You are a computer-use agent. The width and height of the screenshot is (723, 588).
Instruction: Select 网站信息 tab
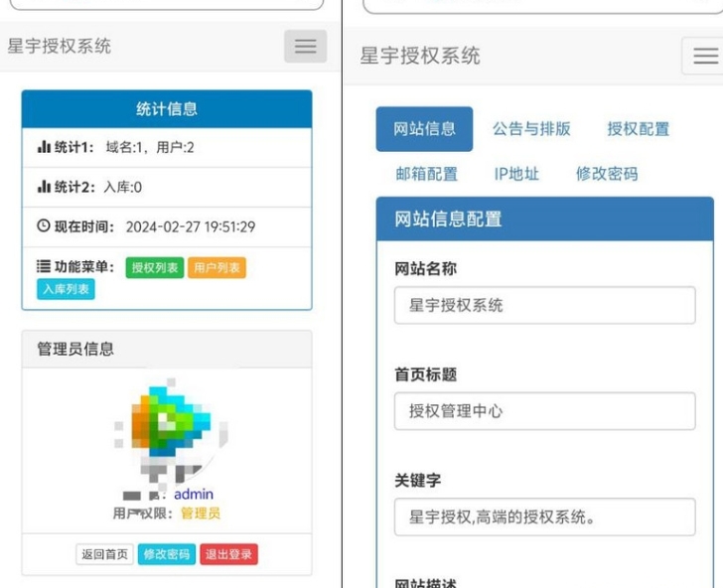424,129
